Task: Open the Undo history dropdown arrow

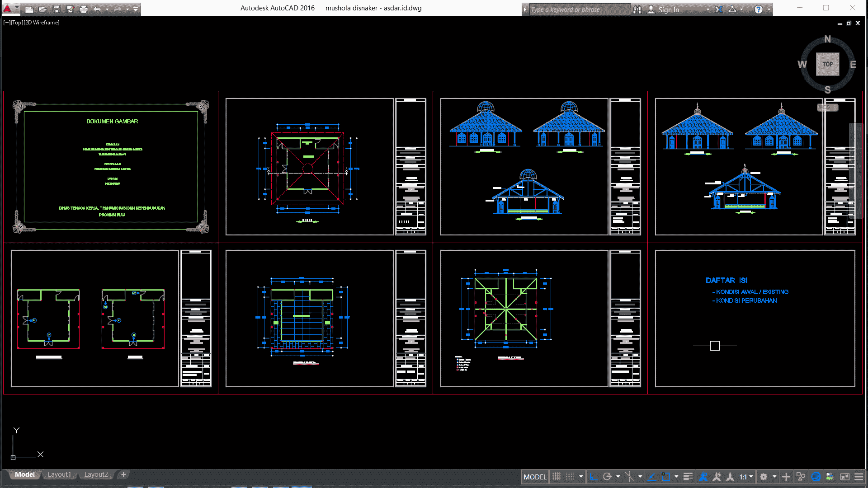Action: 107,9
